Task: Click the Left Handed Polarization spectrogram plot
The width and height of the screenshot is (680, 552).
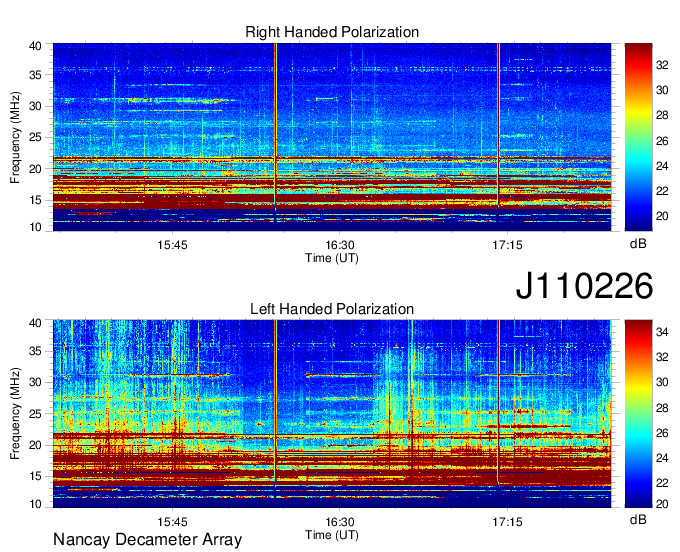Action: coord(332,414)
